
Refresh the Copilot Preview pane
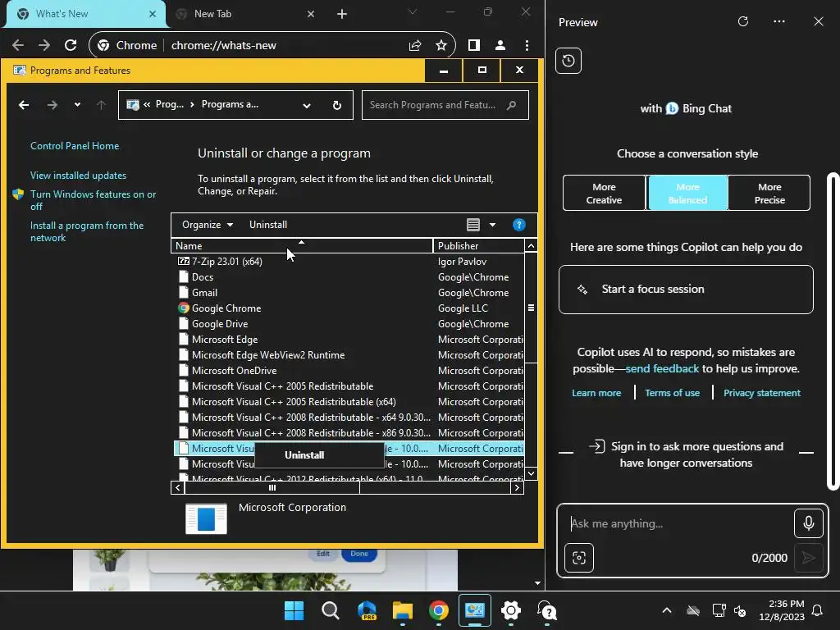point(743,21)
